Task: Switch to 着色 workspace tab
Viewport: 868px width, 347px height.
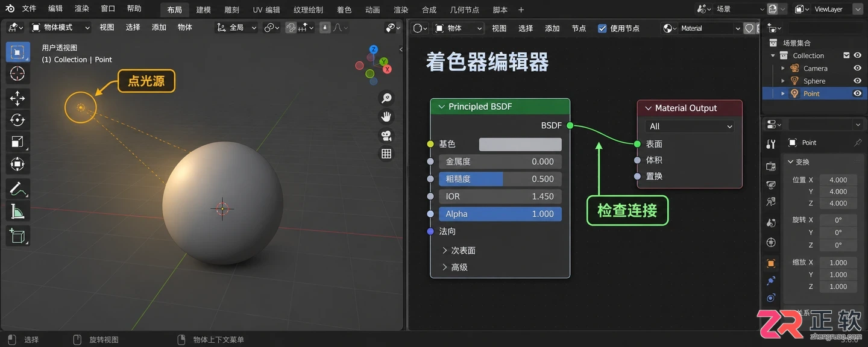Action: pos(344,10)
